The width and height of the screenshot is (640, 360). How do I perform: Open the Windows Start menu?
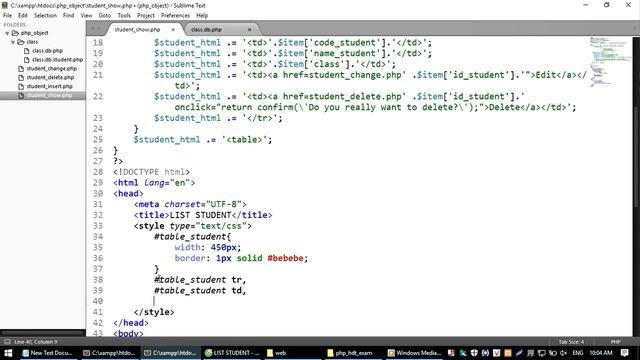tap(8, 353)
